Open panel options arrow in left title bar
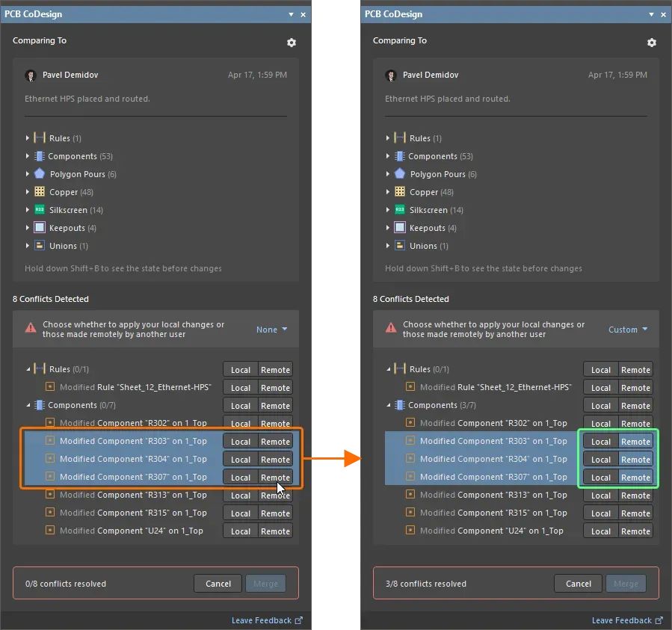 click(x=291, y=14)
